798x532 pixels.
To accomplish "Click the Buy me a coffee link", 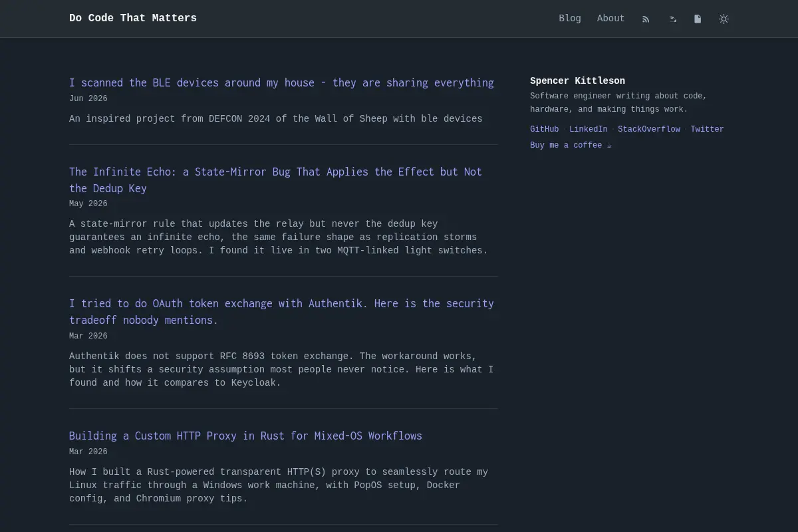I will point(571,145).
